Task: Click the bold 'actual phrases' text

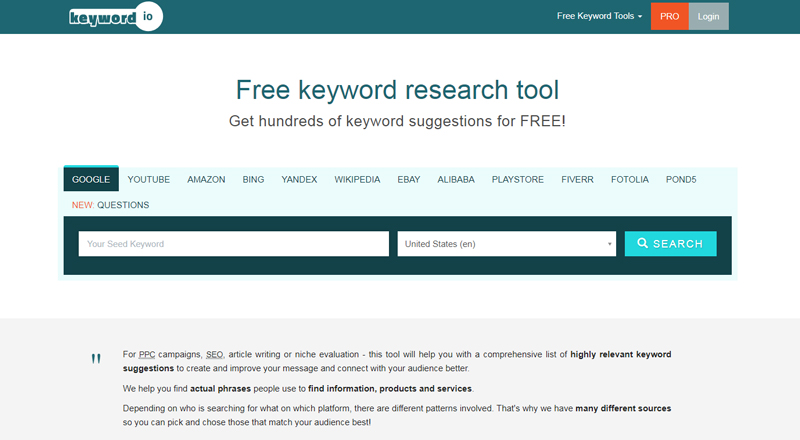Action: [220, 388]
